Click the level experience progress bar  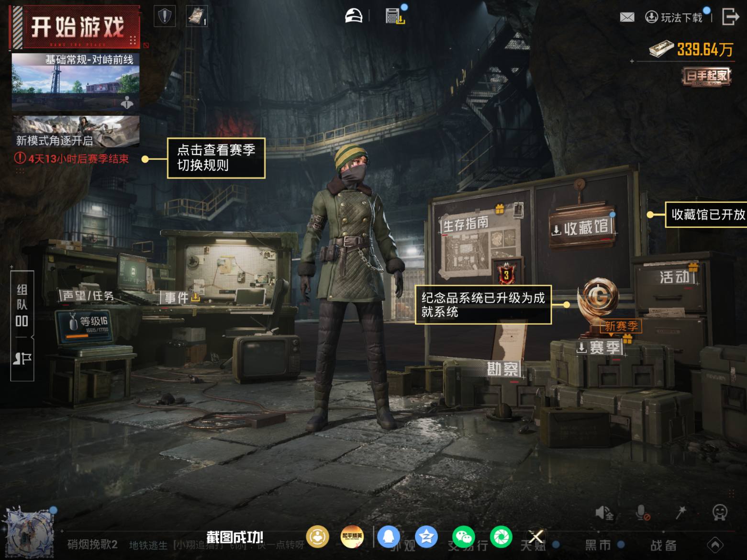click(89, 336)
